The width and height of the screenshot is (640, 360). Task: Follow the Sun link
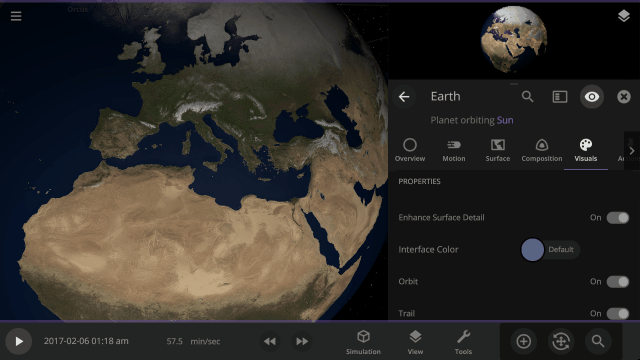tap(505, 120)
